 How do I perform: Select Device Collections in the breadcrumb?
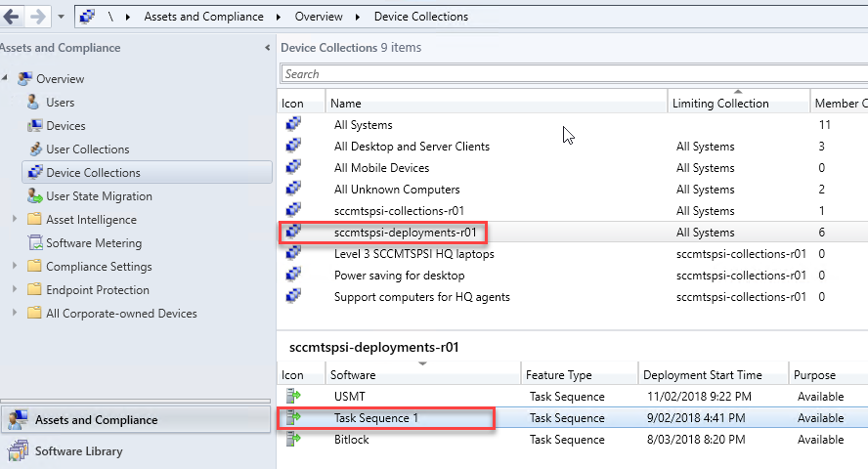pyautogui.click(x=422, y=17)
